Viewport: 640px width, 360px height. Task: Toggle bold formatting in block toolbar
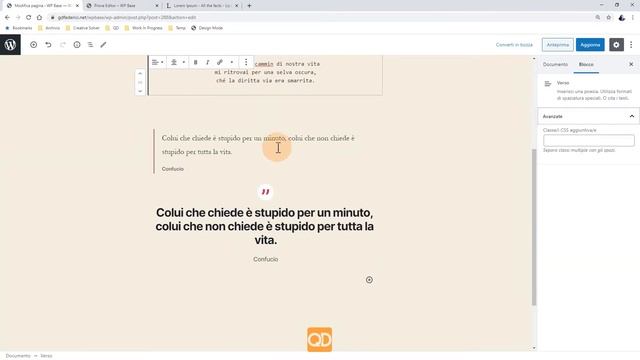[x=196, y=62]
